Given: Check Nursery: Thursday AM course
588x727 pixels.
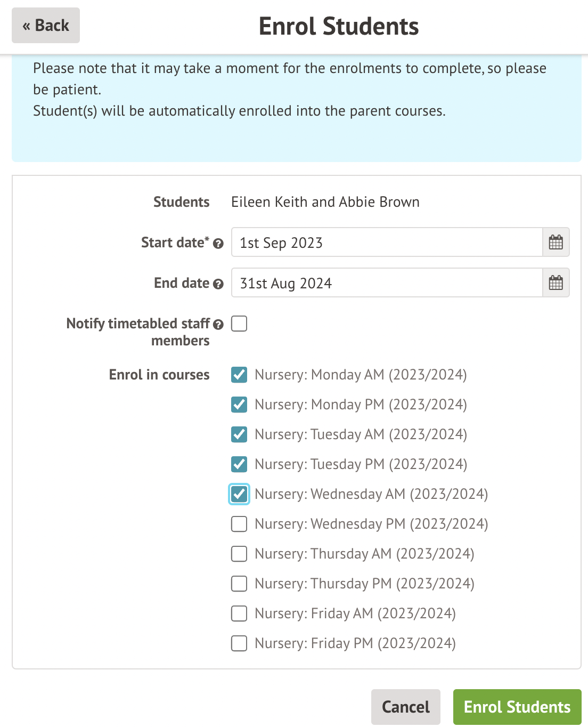Looking at the screenshot, I should click(239, 554).
